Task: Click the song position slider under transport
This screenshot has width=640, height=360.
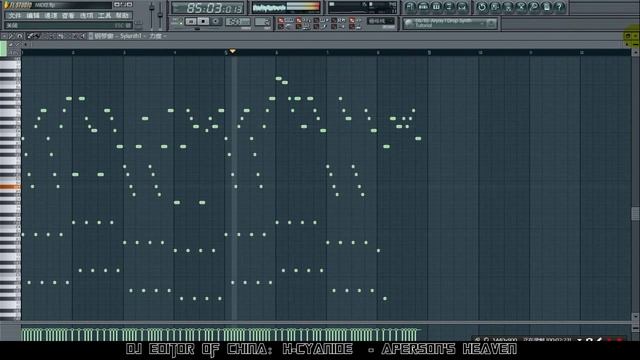Action: coord(198,29)
